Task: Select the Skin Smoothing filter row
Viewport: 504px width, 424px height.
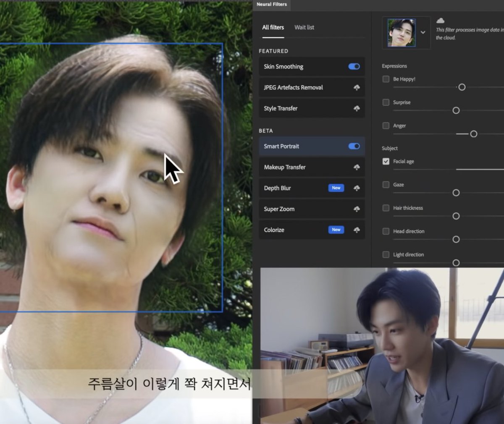Action: click(312, 66)
